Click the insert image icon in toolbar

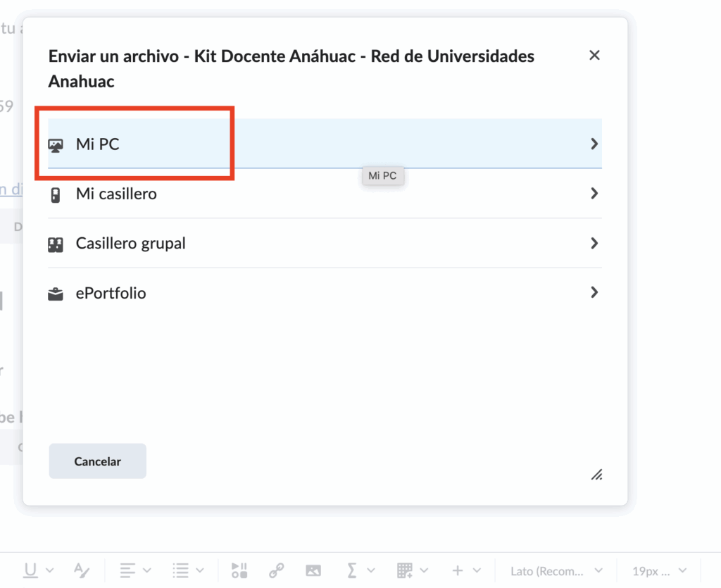click(313, 570)
